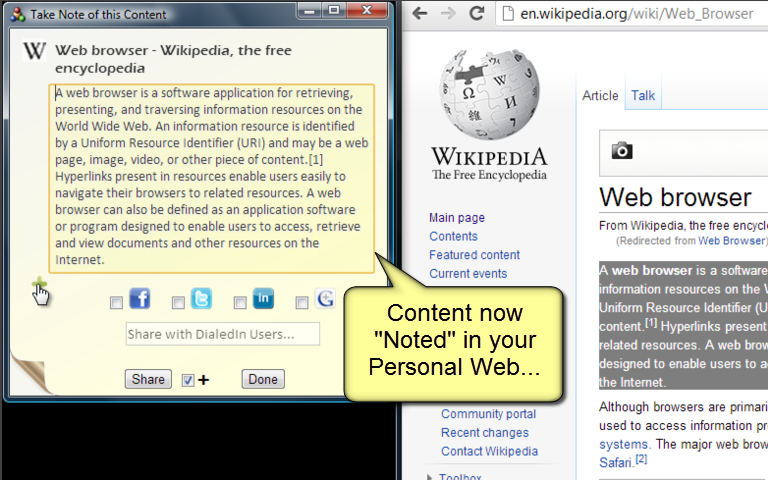Image resolution: width=768 pixels, height=480 pixels.
Task: Click the Twitter share icon
Action: [201, 298]
